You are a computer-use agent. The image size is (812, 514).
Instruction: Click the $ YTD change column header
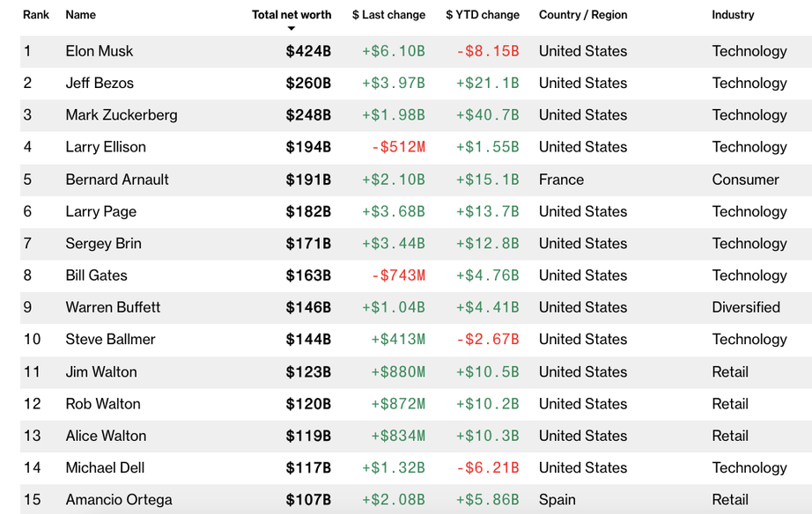click(x=483, y=15)
